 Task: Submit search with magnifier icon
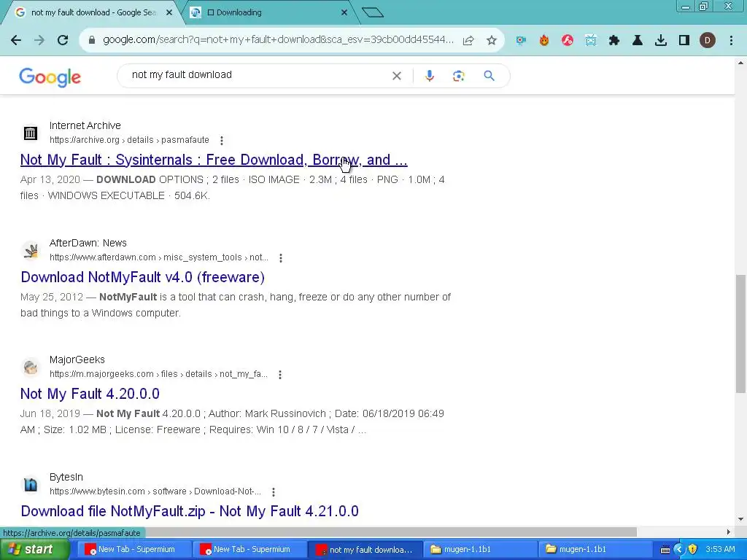point(489,76)
